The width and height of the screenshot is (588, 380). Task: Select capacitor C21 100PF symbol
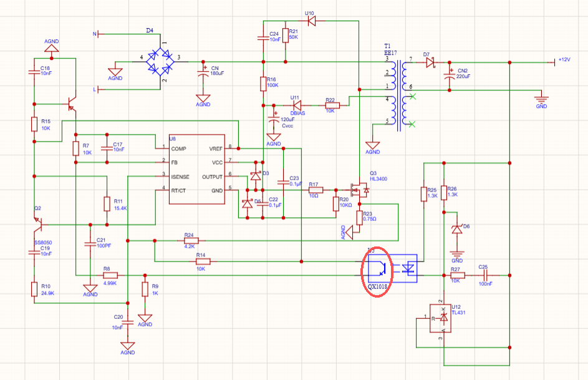click(x=90, y=244)
